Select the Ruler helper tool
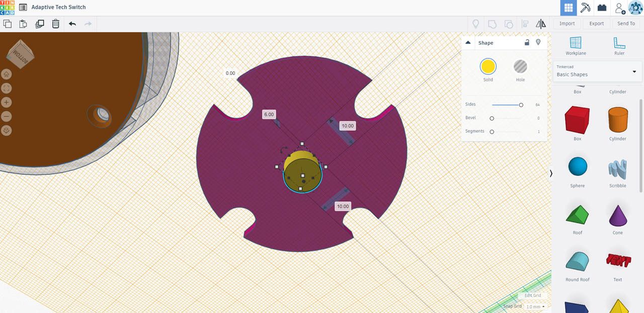This screenshot has height=313, width=644. pyautogui.click(x=619, y=45)
